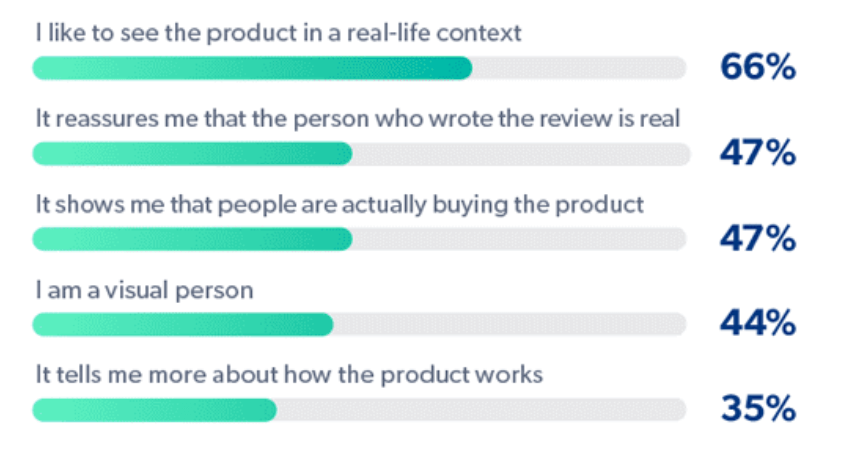848x458 pixels.
Task: Click the green filled part of the real-life context bar
Action: (252, 68)
